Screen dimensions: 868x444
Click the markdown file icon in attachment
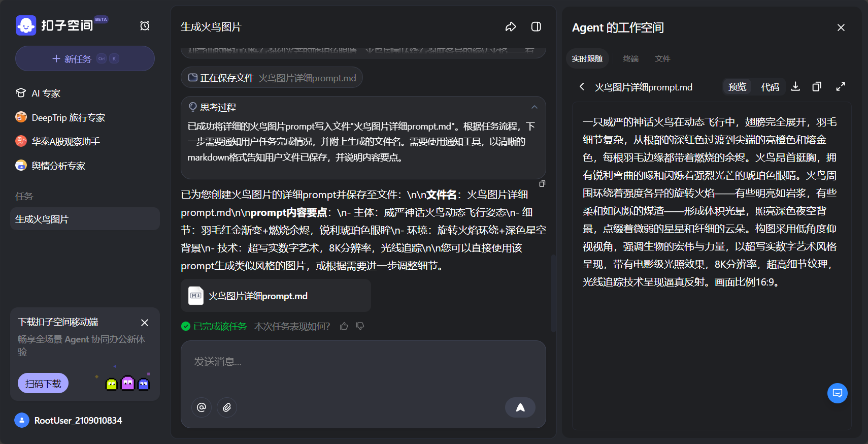(x=196, y=296)
